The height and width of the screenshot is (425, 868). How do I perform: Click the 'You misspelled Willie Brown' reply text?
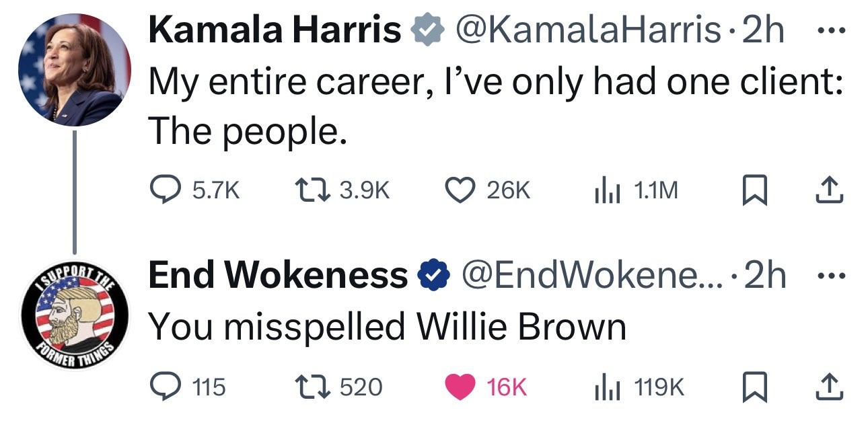[388, 327]
